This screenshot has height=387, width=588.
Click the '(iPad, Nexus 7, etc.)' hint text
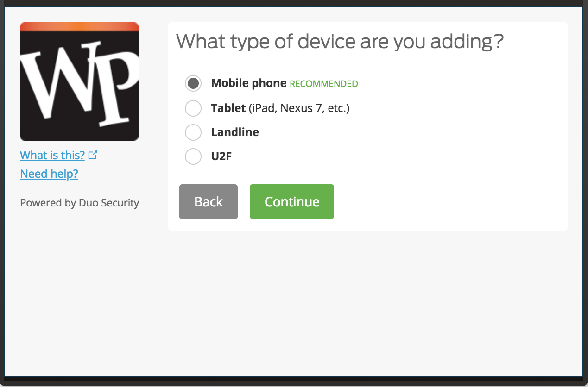299,108
